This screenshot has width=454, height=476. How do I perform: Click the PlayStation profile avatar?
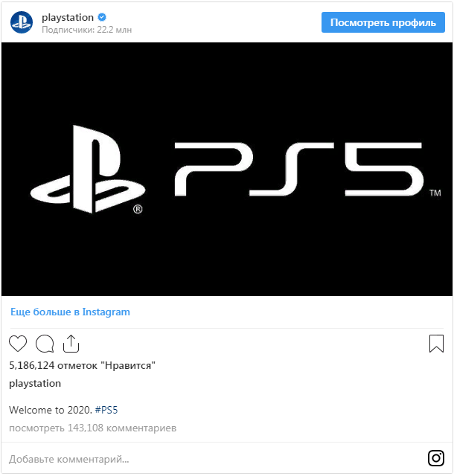[x=22, y=22]
